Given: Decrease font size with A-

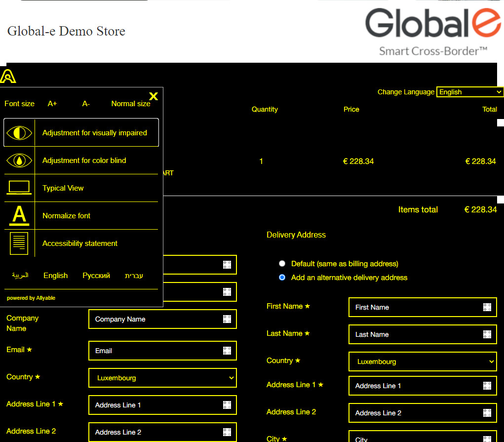Looking at the screenshot, I should click(86, 104).
